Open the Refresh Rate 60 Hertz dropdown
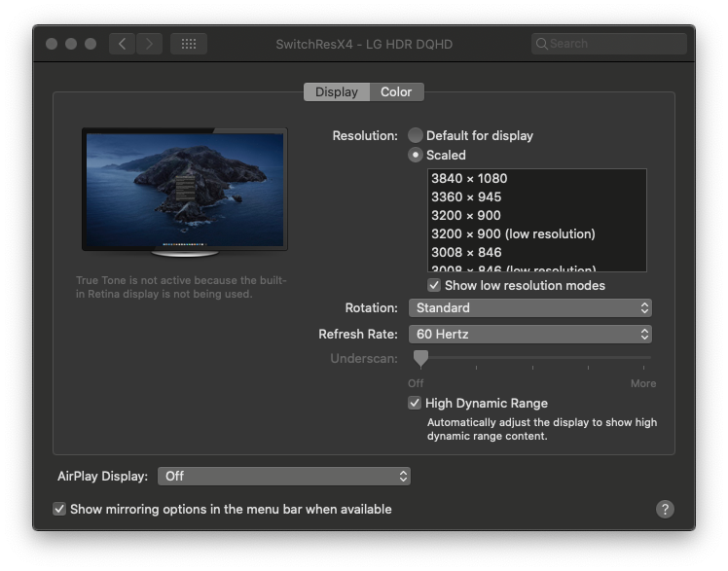 click(530, 335)
